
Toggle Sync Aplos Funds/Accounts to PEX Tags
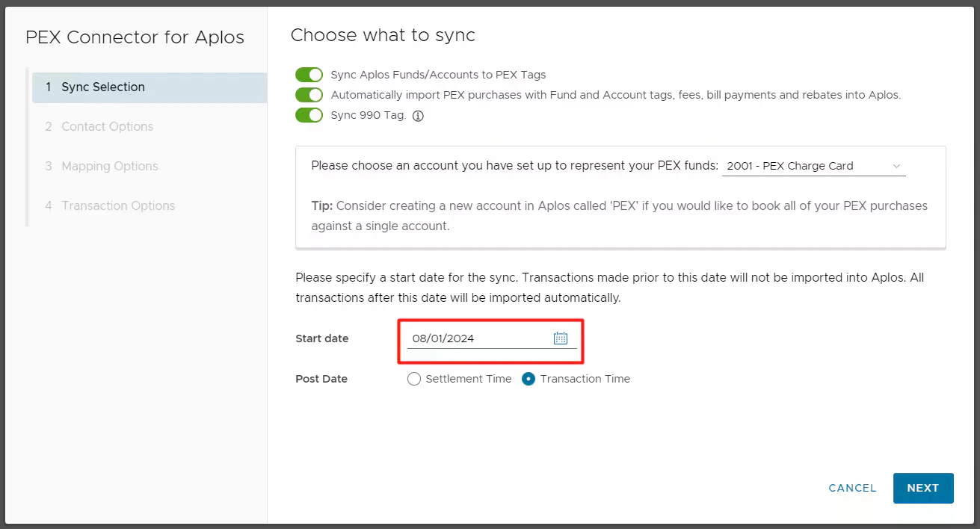tap(309, 75)
